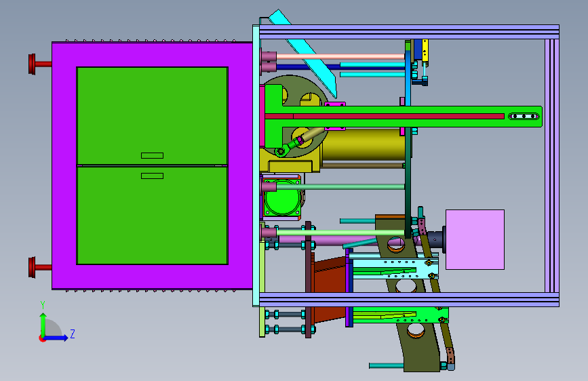Screen dimensions: 588x381
Task: Pick the small yellow component at top
Action: point(425,49)
